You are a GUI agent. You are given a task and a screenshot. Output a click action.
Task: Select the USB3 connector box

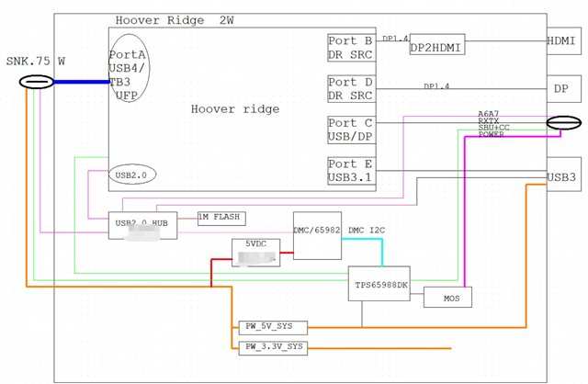(x=563, y=175)
